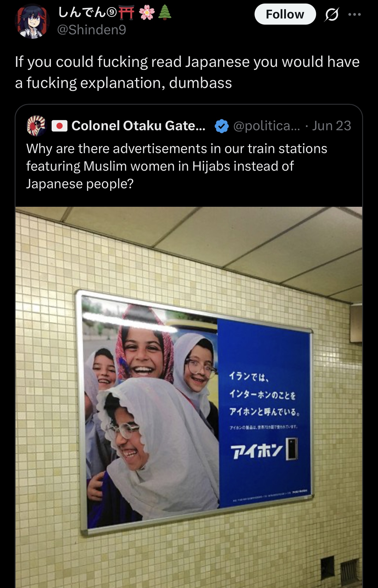Open the Grok slash-circle icon
The image size is (378, 588).
click(x=331, y=14)
